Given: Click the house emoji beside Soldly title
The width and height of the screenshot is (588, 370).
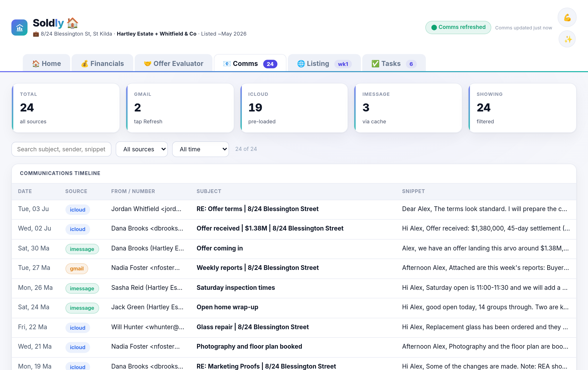Looking at the screenshot, I should pos(73,23).
